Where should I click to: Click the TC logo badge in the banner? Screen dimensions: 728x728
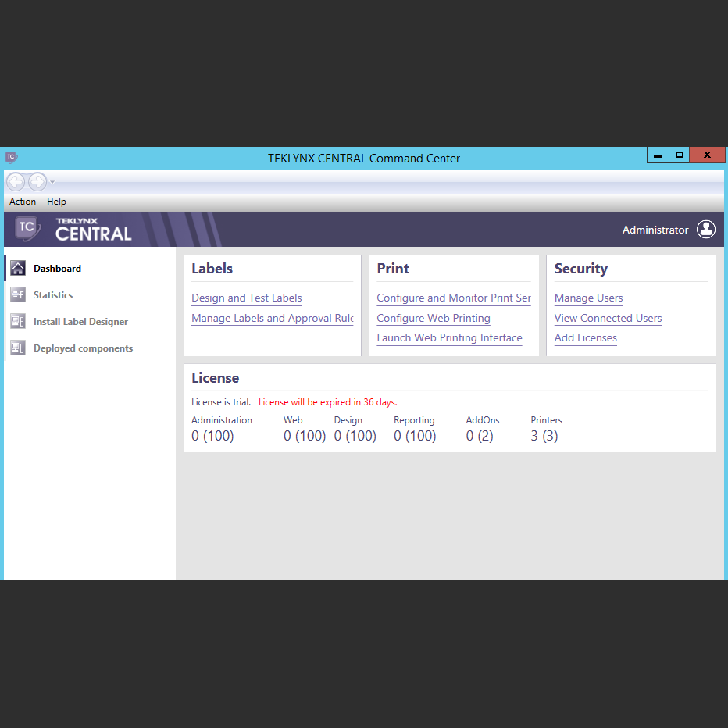click(x=27, y=228)
